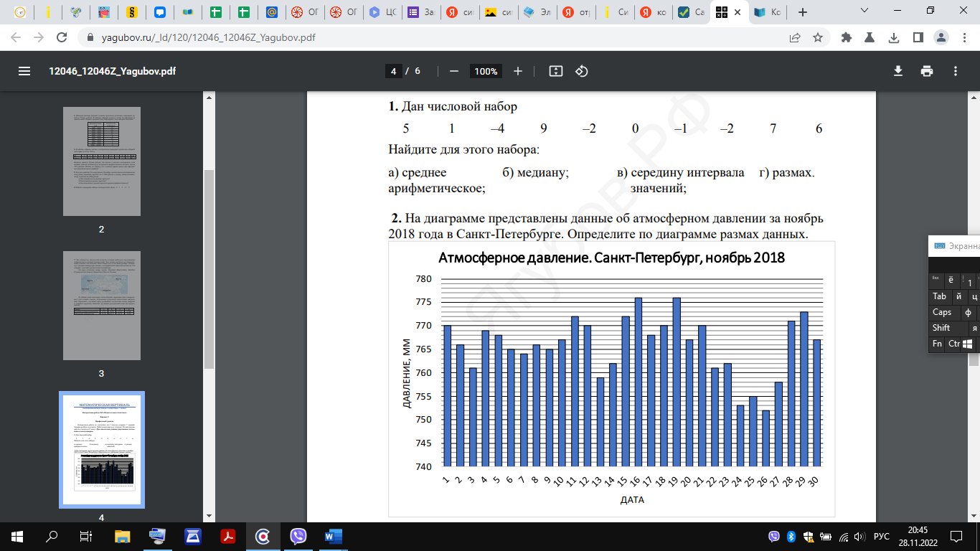980x551 pixels.
Task: Click the zoom in plus button
Action: (518, 71)
